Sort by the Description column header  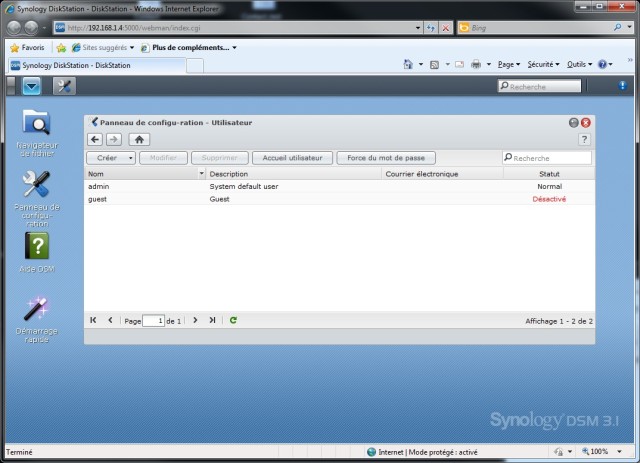point(293,174)
